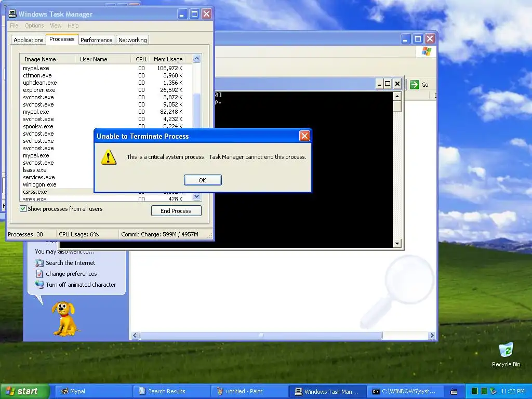The height and width of the screenshot is (399, 532).
Task: Select the winlogon.exe process row
Action: click(x=57, y=184)
